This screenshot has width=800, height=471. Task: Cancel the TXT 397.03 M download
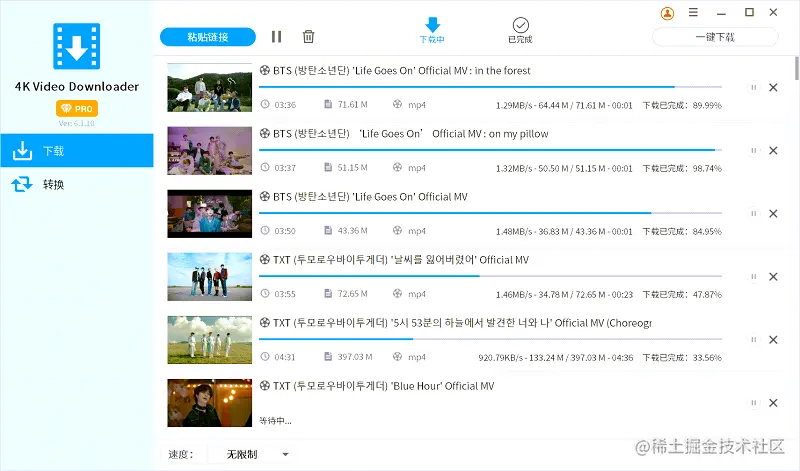[x=773, y=339]
